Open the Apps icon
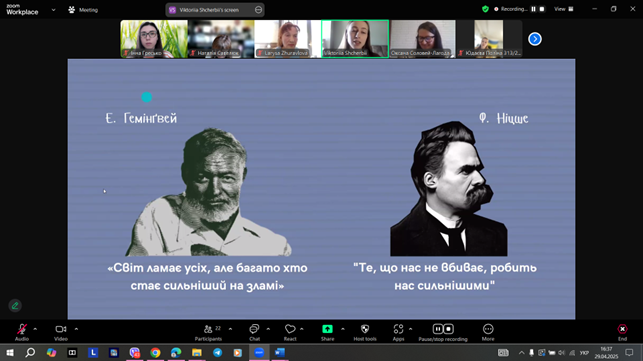 [398, 332]
